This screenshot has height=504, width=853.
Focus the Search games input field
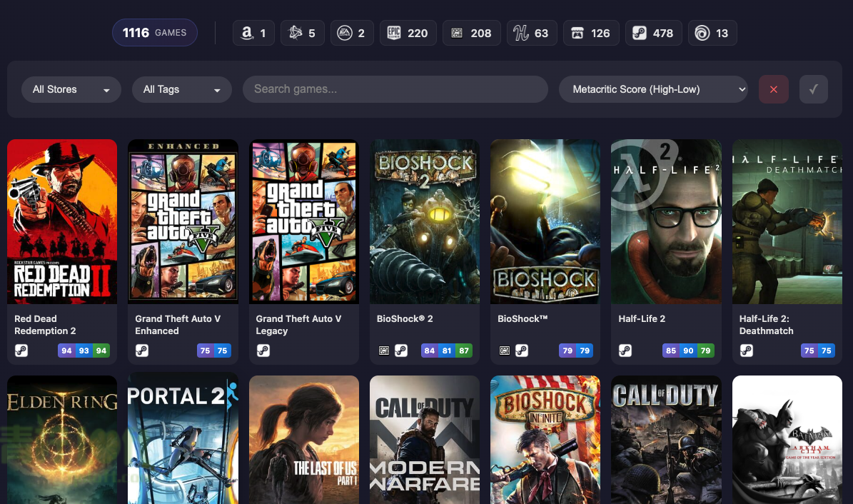tap(395, 89)
